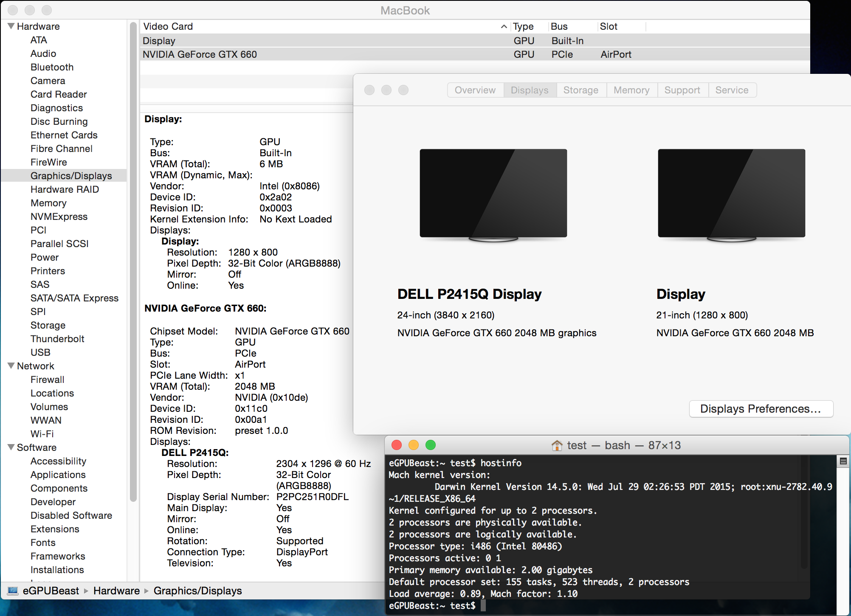851x616 pixels.
Task: Zoom the Terminal with green button
Action: (x=431, y=445)
